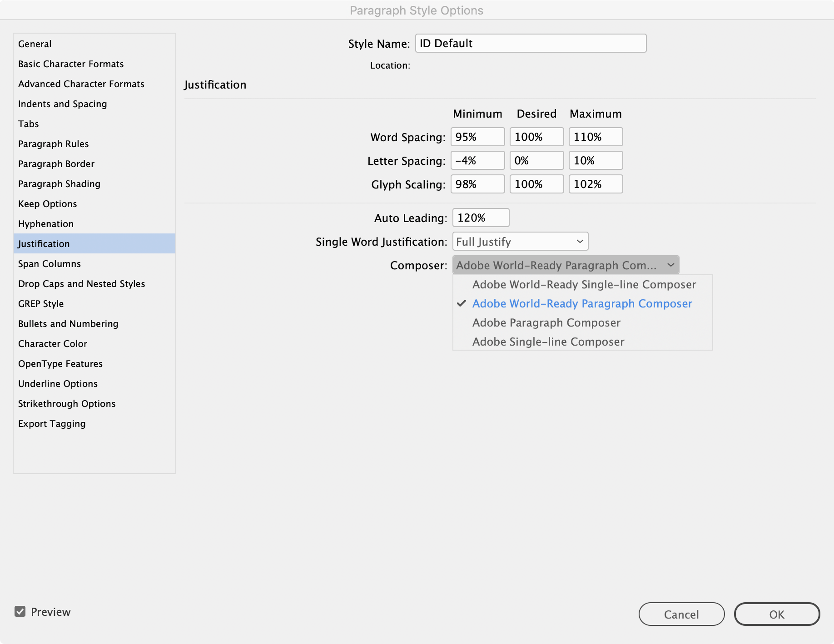
Task: Switch to Export Tagging settings
Action: click(x=51, y=423)
